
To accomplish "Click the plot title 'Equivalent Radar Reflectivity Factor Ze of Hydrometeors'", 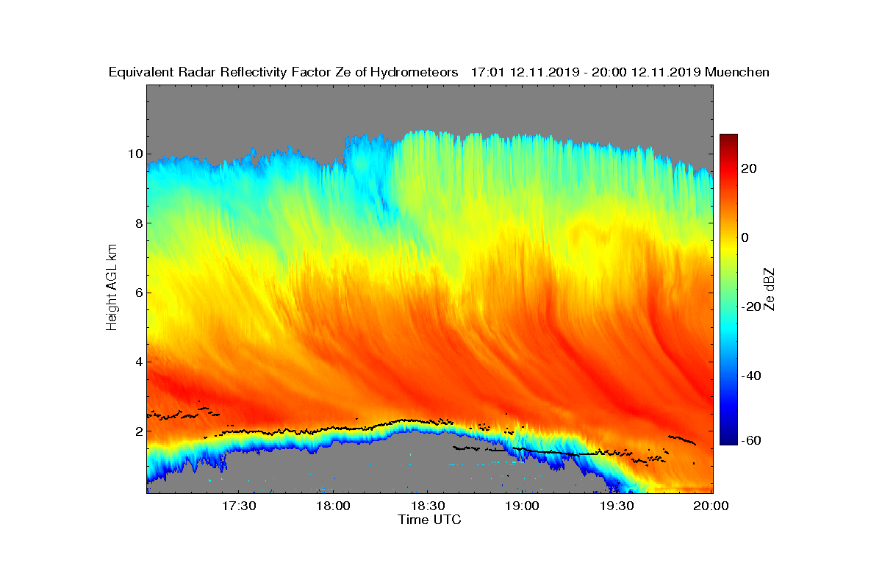I will pyautogui.click(x=283, y=72).
